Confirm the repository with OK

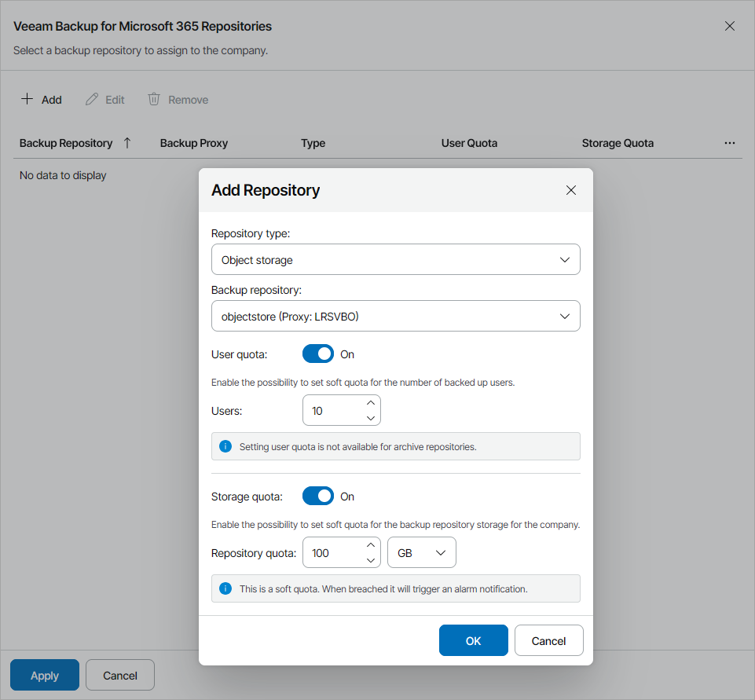[x=473, y=640]
